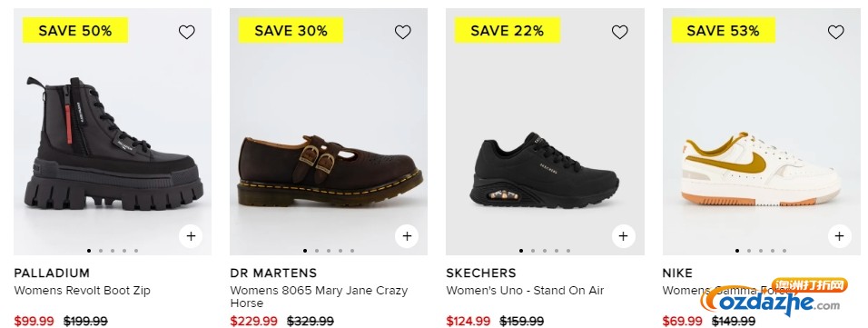Open Womens 8065 Mary Jane Crazy Horse link
The height and width of the screenshot is (328, 868).
tap(319, 296)
